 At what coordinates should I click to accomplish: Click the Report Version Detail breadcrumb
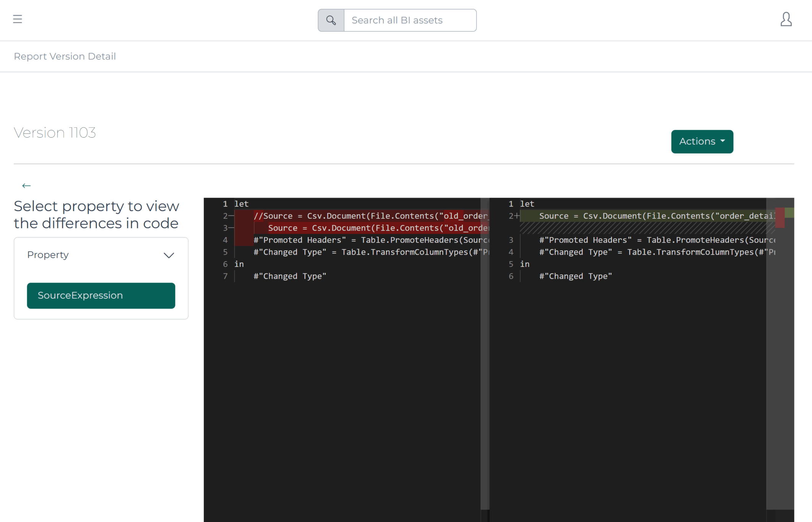[x=65, y=57]
